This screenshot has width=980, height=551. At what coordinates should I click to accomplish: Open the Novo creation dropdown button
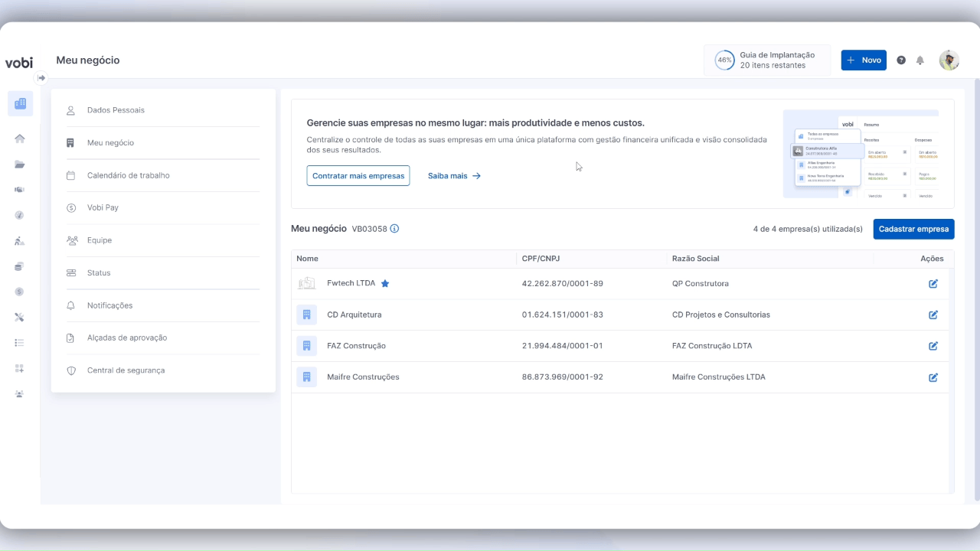click(863, 60)
